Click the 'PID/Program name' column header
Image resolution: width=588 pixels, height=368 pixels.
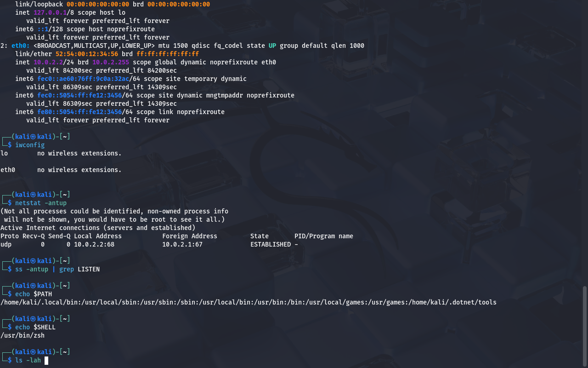[x=324, y=236]
